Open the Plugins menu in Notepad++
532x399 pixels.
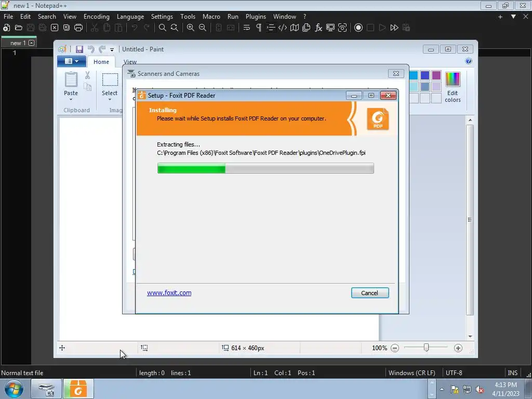pos(256,16)
